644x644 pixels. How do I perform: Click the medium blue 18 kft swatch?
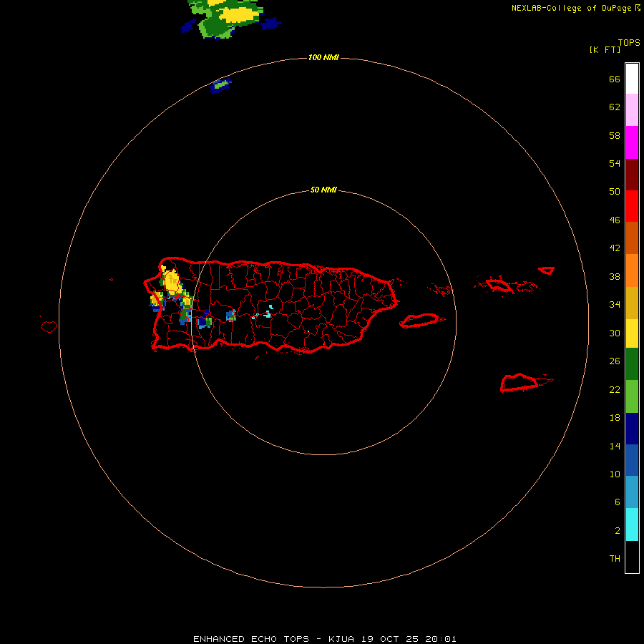[x=632, y=460]
